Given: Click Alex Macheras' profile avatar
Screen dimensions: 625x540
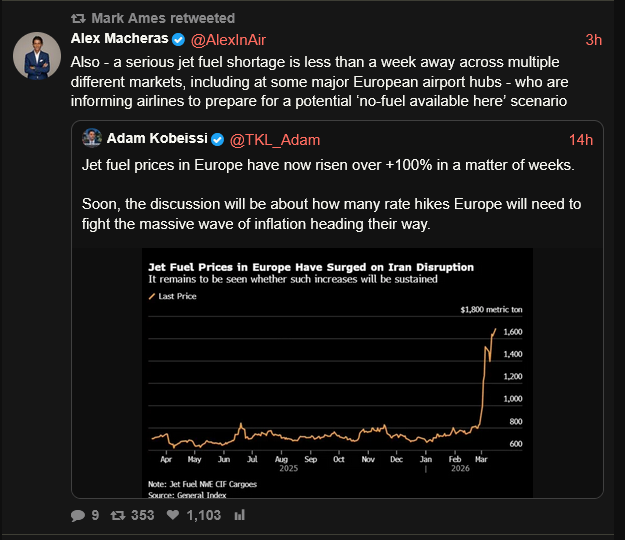Looking at the screenshot, I should point(38,55).
